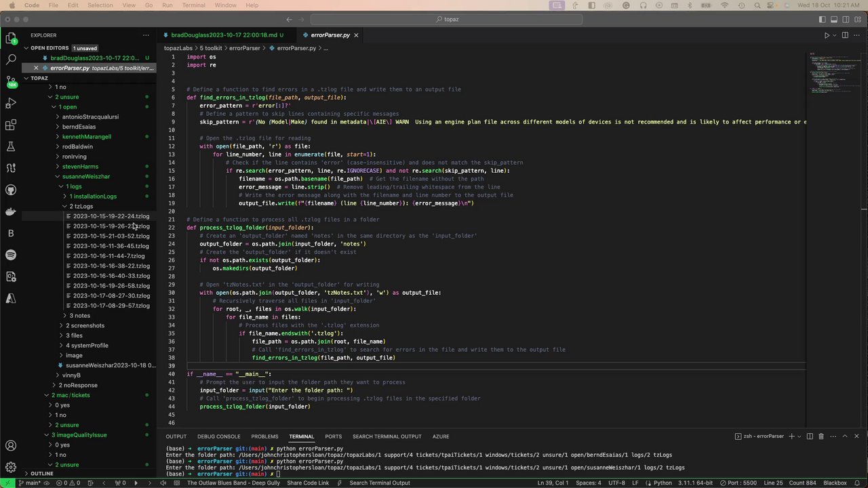
Task: Open editor More Actions ellipsis
Action: point(857,35)
